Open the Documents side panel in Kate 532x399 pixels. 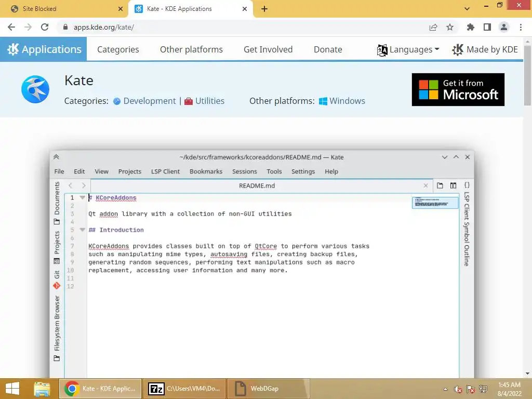coord(57,203)
